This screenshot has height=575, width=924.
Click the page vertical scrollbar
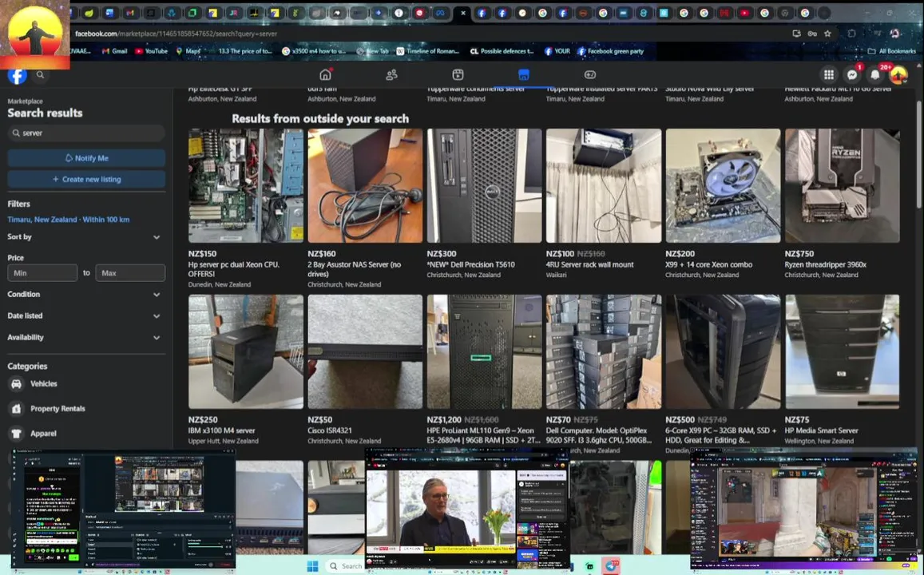[x=918, y=154]
